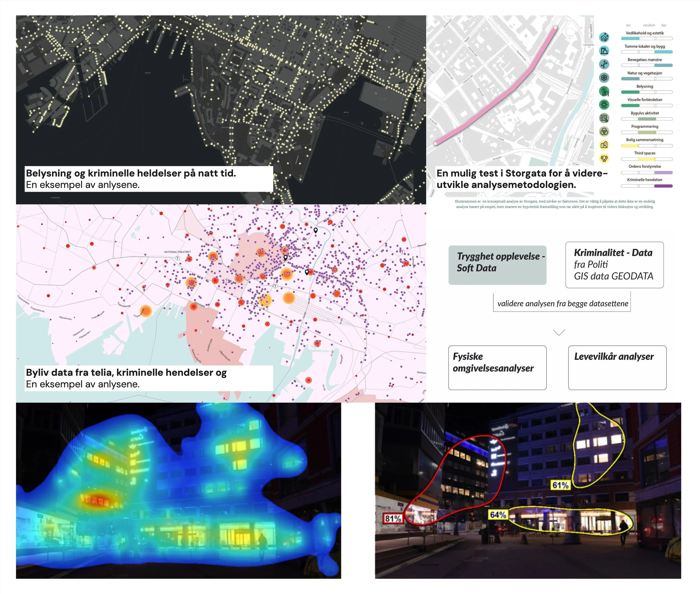700x594 pixels.
Task: Click the Vedlikehold og estetik house icon
Action: point(604,37)
